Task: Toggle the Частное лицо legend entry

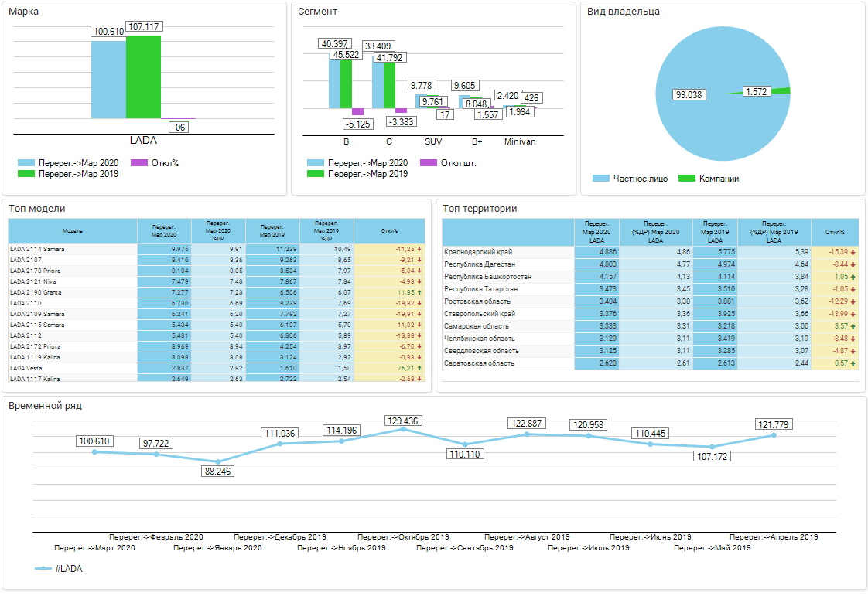Action: pyautogui.click(x=627, y=179)
